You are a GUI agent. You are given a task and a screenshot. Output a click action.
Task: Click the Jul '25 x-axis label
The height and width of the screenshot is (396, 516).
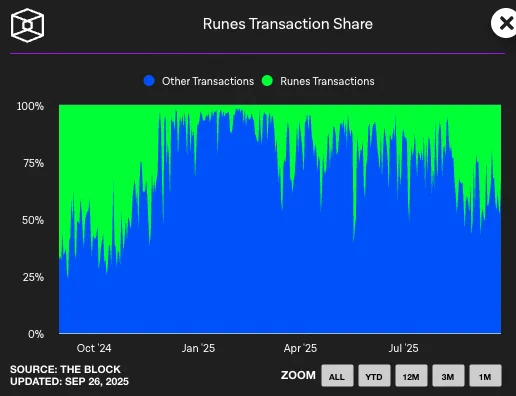[x=403, y=348]
